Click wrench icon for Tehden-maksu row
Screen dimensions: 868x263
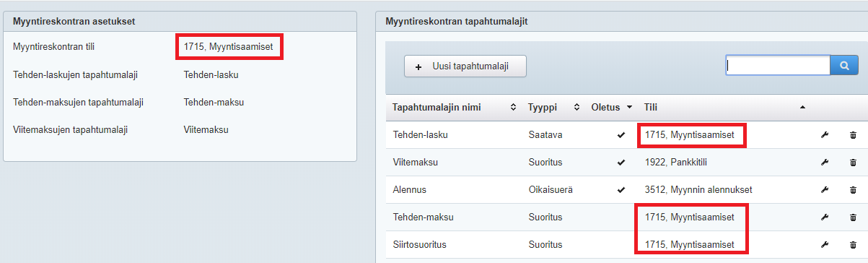point(825,217)
